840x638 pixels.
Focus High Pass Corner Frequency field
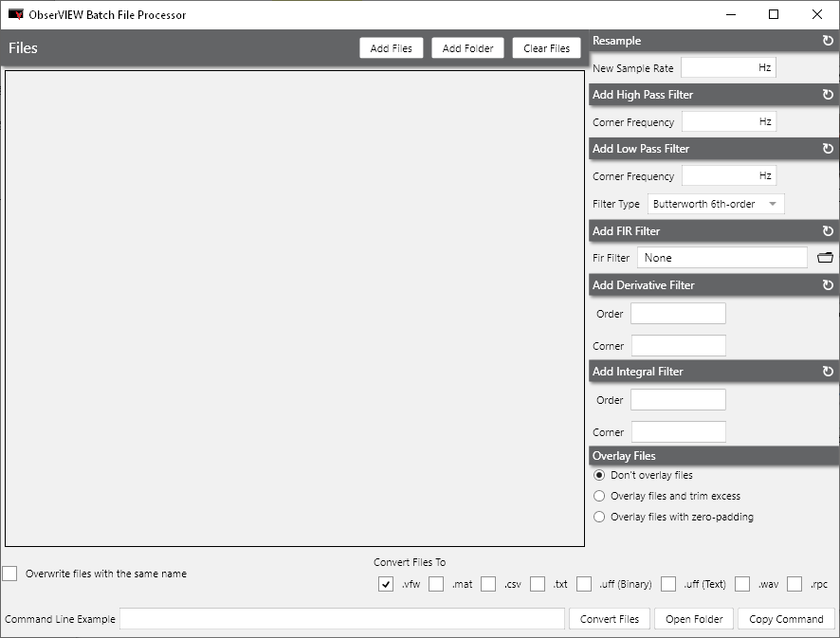tap(728, 121)
